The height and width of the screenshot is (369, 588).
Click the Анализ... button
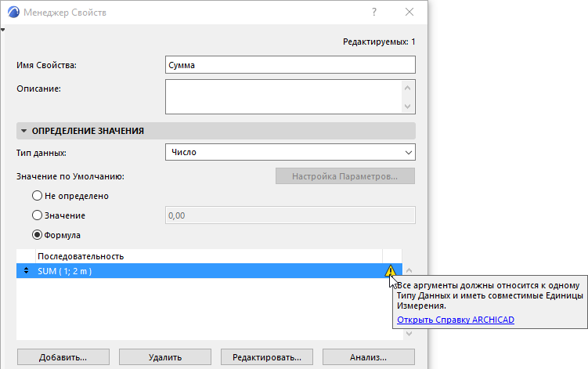pos(369,357)
